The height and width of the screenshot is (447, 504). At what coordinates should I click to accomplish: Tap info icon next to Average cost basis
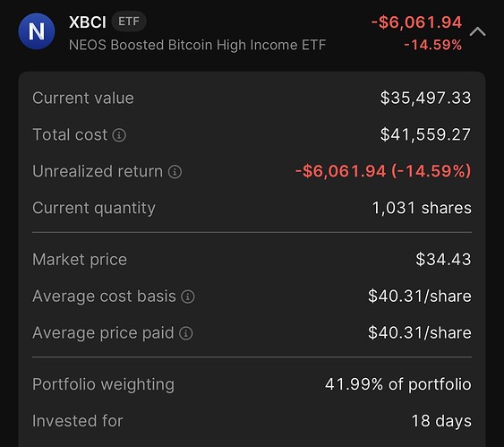(188, 297)
